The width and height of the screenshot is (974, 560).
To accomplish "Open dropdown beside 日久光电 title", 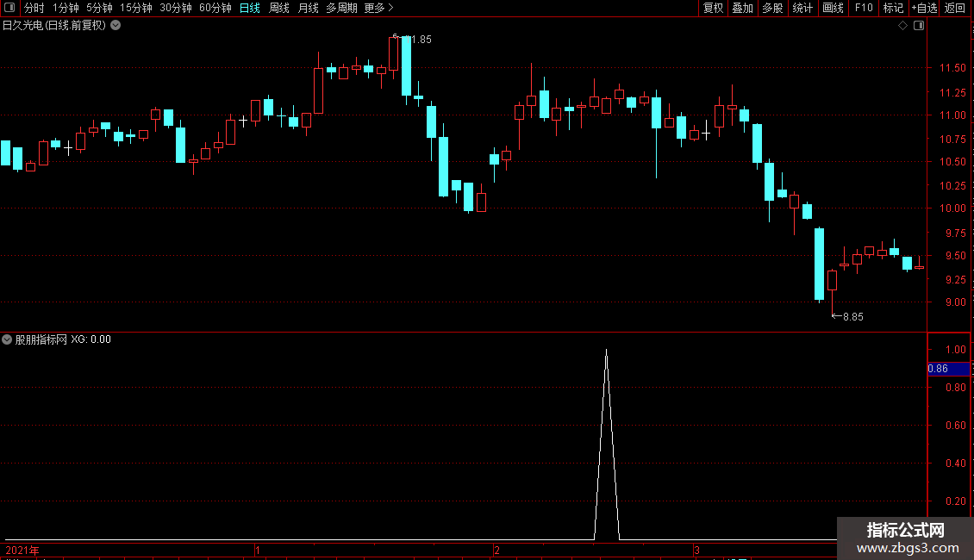I will click(116, 26).
